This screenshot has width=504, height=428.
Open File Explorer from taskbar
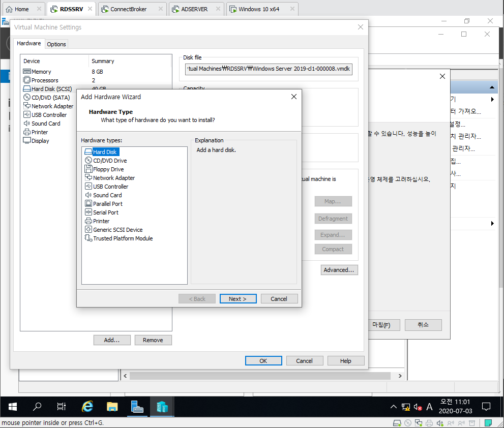click(112, 407)
